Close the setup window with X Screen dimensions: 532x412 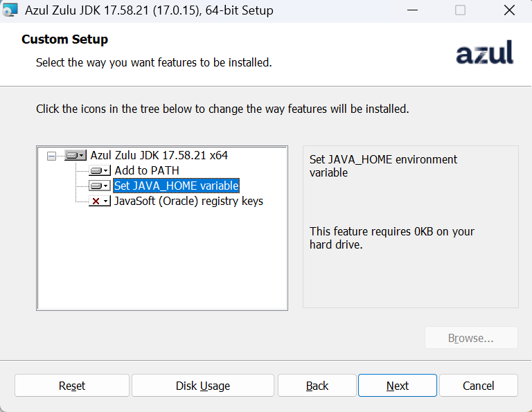509,10
